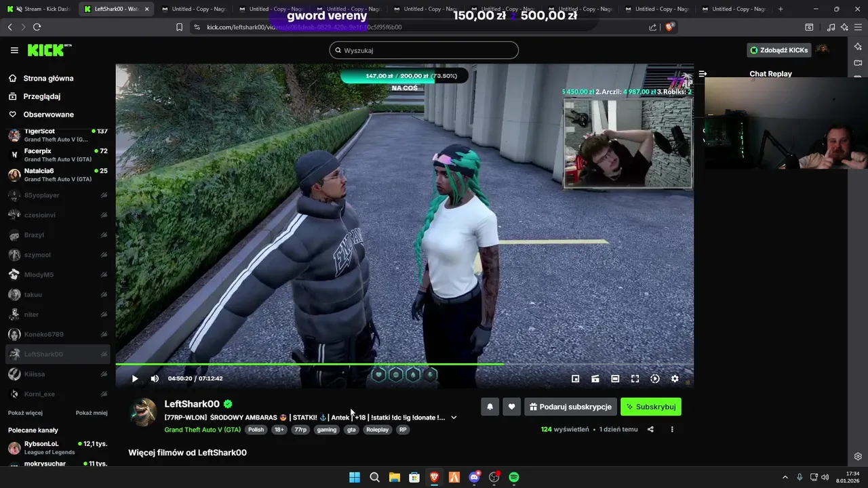The width and height of the screenshot is (868, 488).
Task: Close the LeftShark00 browser tab
Action: click(x=146, y=9)
